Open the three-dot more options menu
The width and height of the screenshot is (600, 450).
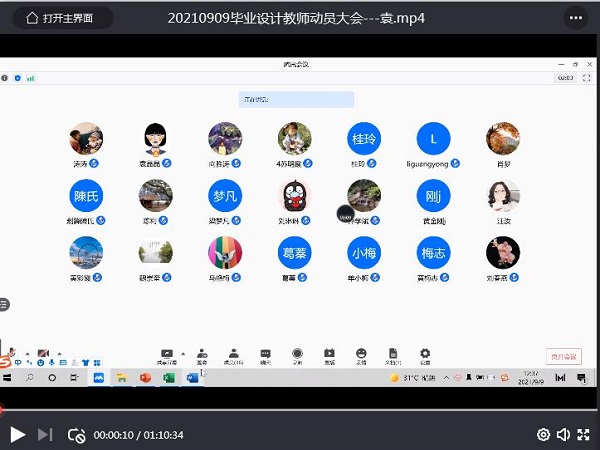coord(576,18)
